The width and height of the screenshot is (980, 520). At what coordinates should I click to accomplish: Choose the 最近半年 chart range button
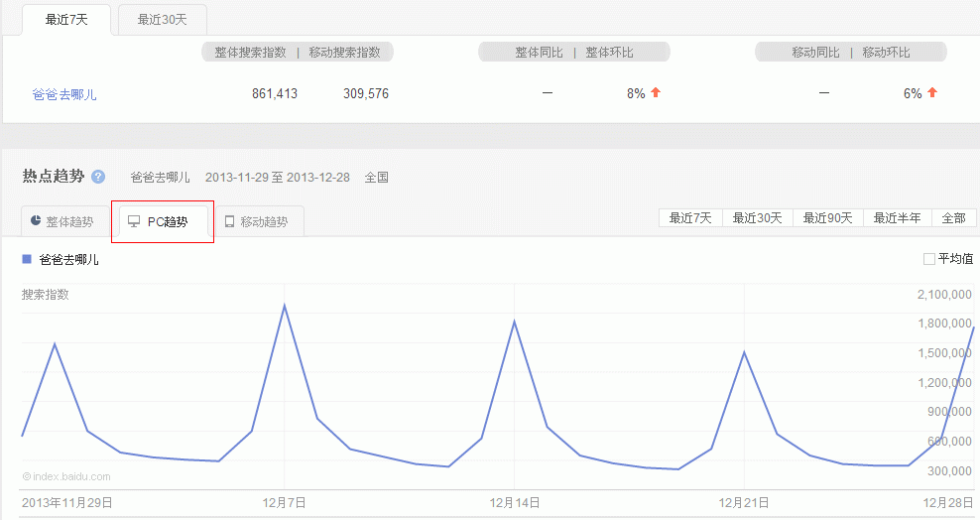[898, 218]
